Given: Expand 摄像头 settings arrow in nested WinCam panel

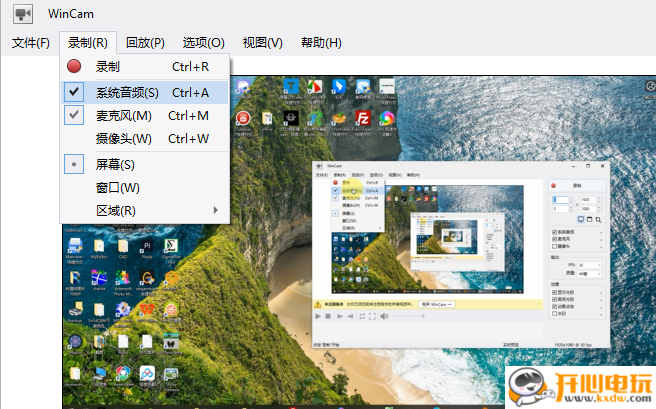Looking at the screenshot, I should pos(601,247).
